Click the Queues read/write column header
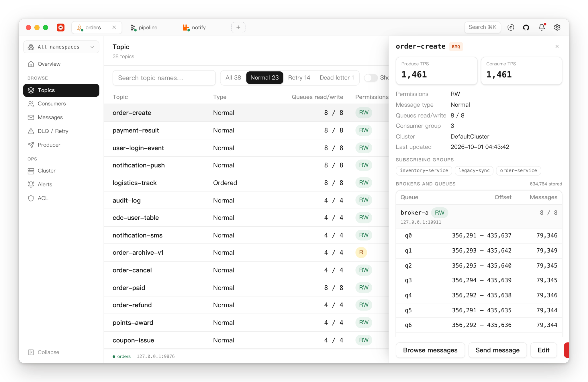 pyautogui.click(x=317, y=97)
